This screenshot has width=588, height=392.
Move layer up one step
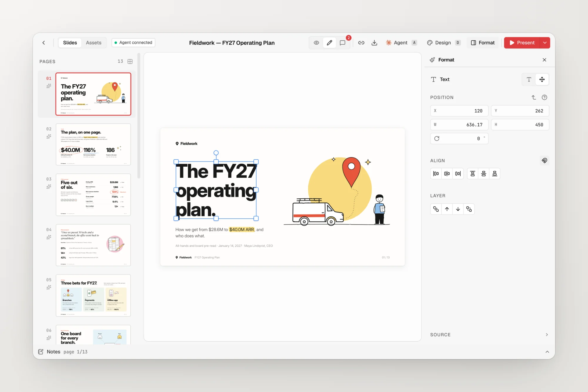click(447, 209)
